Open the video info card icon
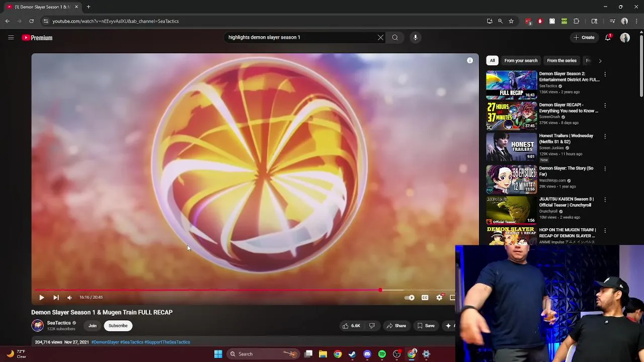 click(470, 60)
